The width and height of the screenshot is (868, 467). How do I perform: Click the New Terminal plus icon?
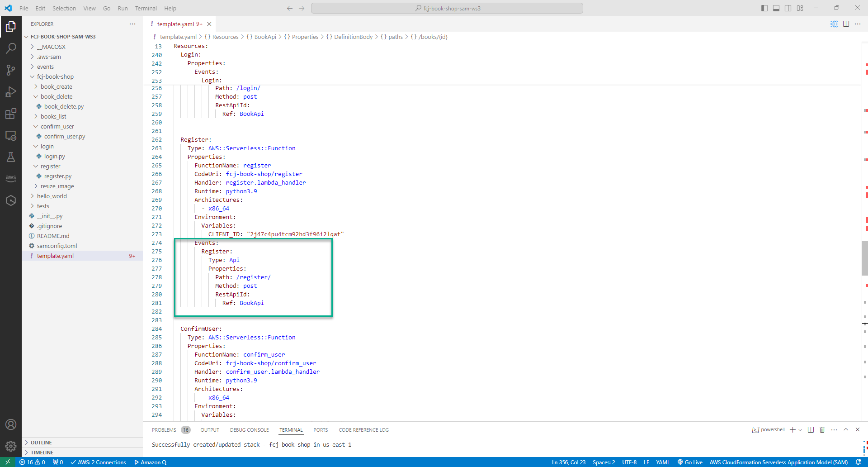point(793,430)
